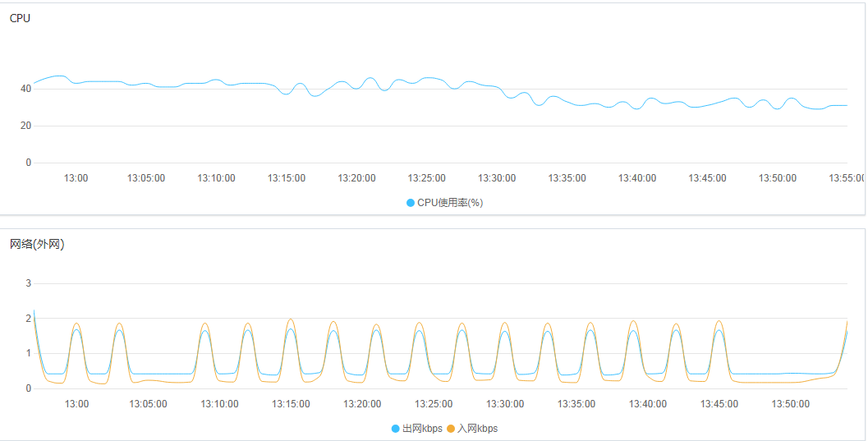Toggle the CPU使用率(%) legend label
The height and width of the screenshot is (441, 868).
point(450,203)
